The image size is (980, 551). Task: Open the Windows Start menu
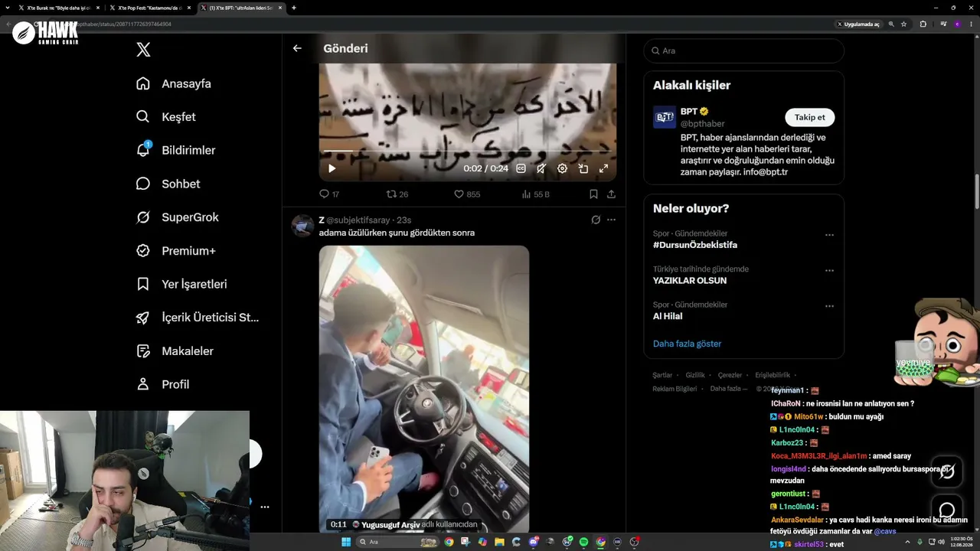pos(346,542)
